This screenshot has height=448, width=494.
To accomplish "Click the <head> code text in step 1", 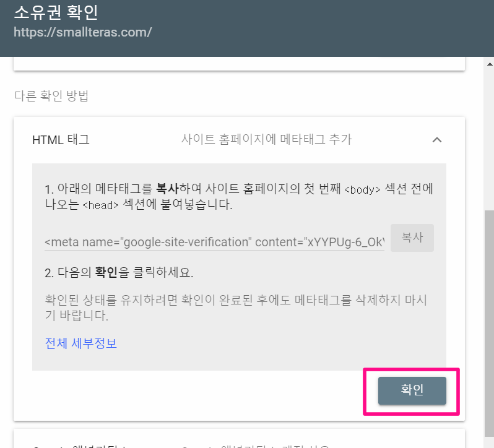I will pos(100,205).
